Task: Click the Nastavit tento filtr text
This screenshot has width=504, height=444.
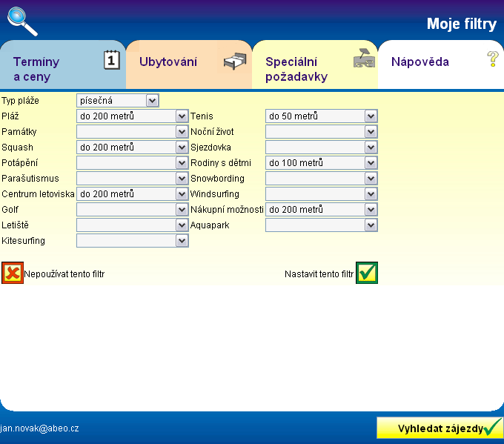Action: [x=319, y=274]
